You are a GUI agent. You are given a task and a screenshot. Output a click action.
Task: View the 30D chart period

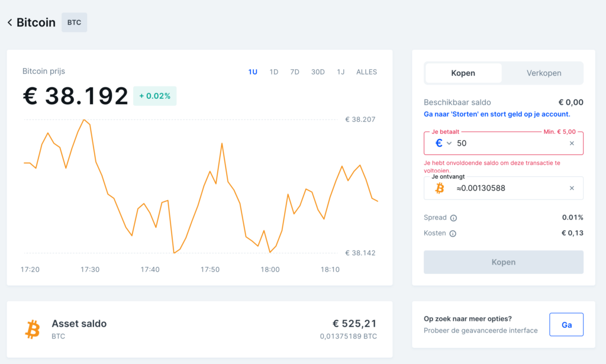point(317,72)
